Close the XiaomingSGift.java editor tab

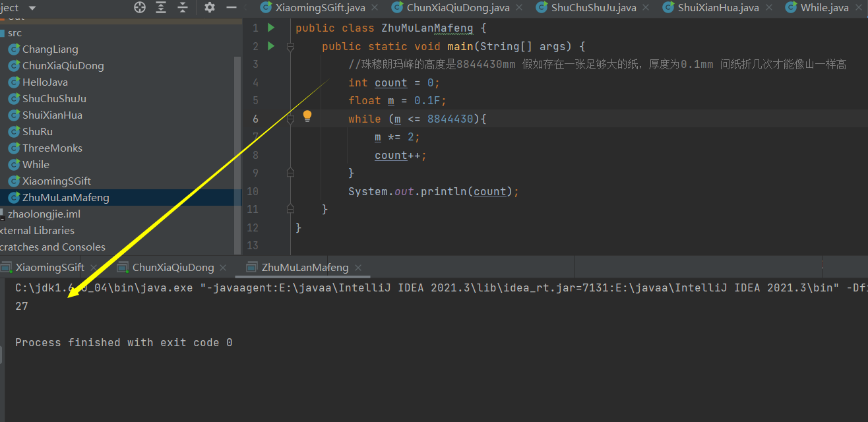pos(375,8)
